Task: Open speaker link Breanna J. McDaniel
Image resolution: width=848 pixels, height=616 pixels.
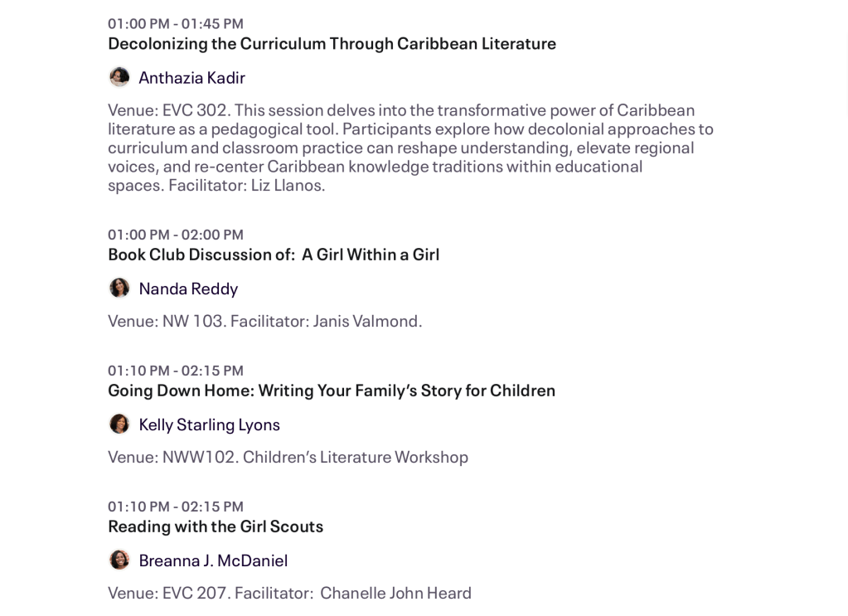Action: click(x=213, y=560)
